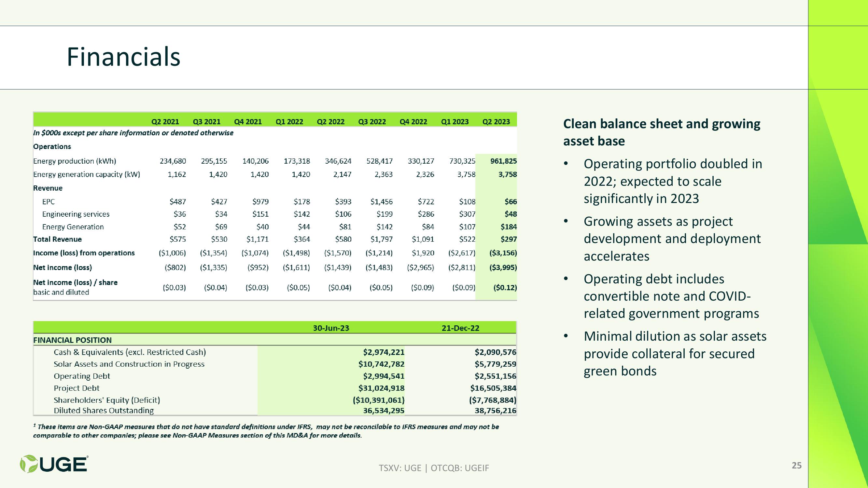Click the 36,534,295 diluted shares value
Viewport: 868px width, 488px height.
click(384, 411)
